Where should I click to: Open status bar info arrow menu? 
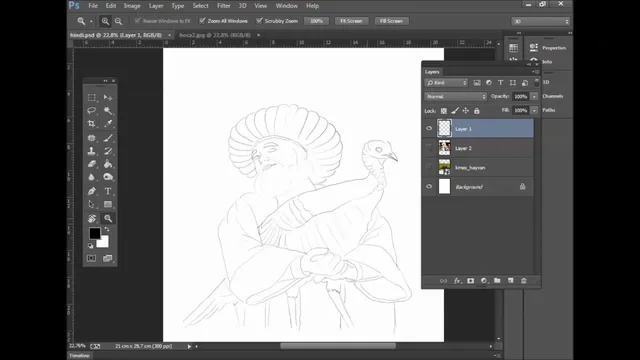click(x=189, y=347)
